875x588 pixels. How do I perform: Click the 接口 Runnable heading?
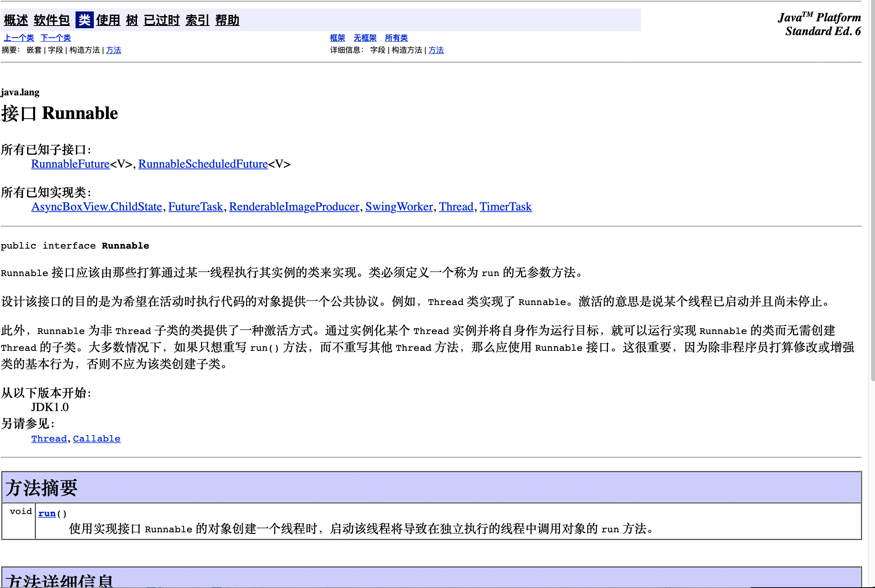click(x=60, y=113)
